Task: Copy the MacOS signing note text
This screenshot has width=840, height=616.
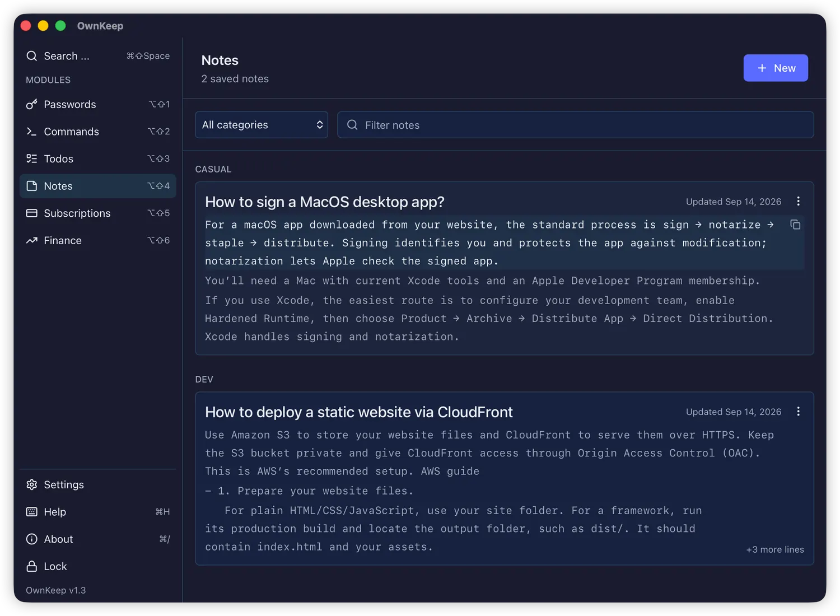Action: 795,225
